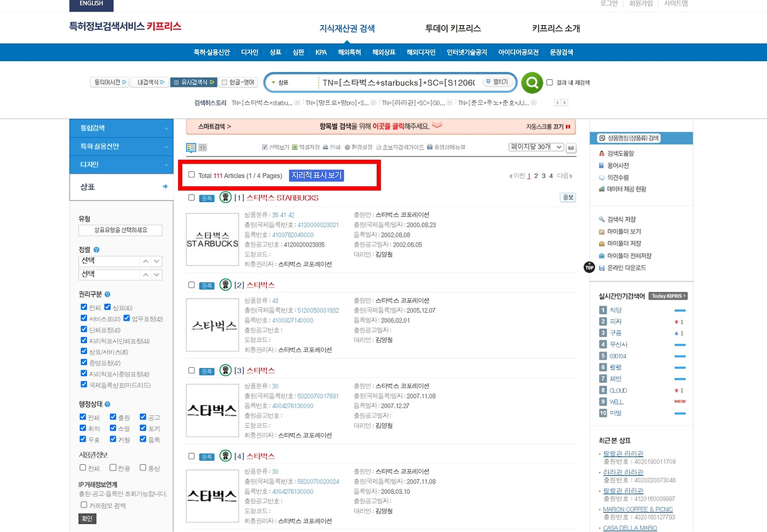Jump to top with TOP button
Viewport: 767px width, 532px height.
[589, 267]
